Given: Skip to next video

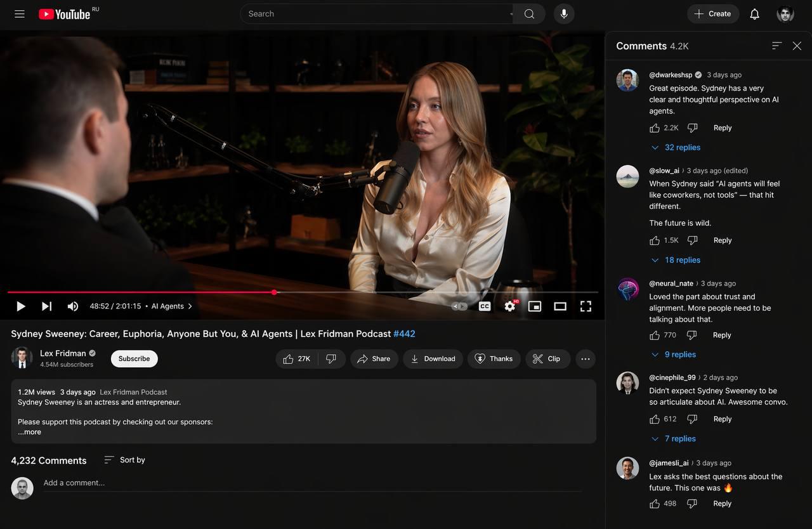Looking at the screenshot, I should pyautogui.click(x=47, y=306).
